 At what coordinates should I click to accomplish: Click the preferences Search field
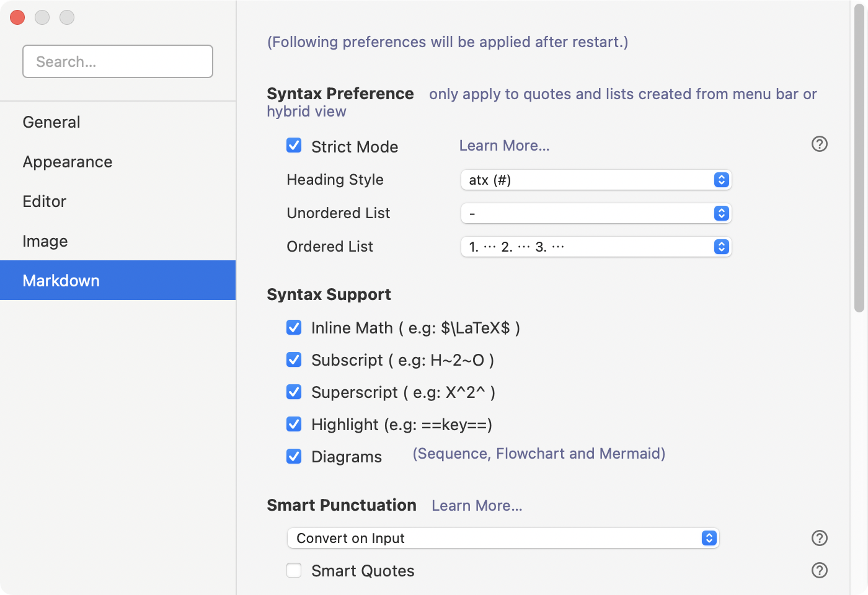pyautogui.click(x=118, y=61)
